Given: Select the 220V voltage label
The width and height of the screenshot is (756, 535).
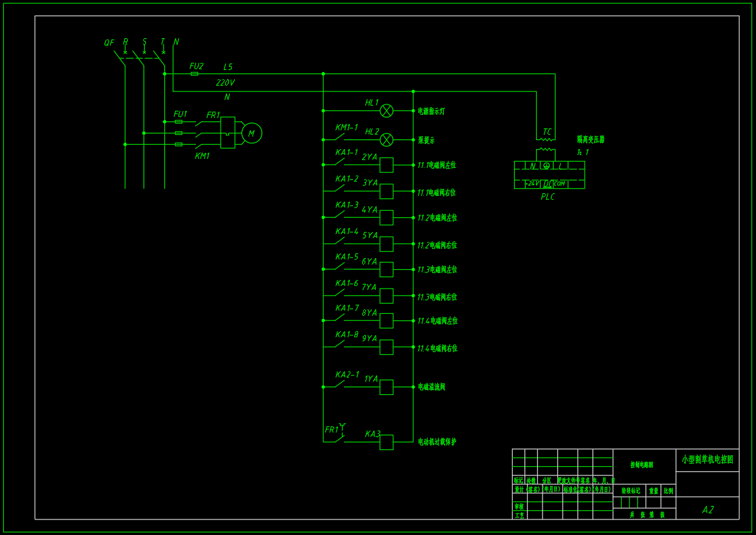Looking at the screenshot, I should tap(225, 82).
